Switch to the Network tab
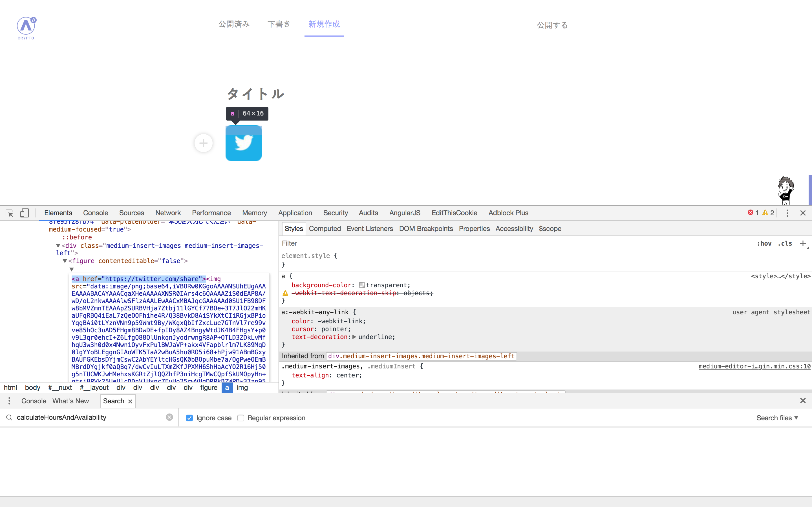812x507 pixels. [168, 213]
